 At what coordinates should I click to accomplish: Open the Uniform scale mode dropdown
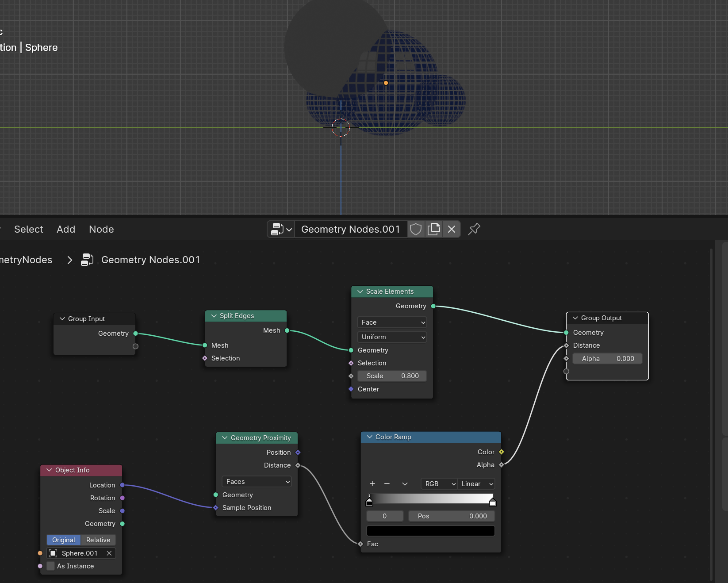pyautogui.click(x=392, y=337)
